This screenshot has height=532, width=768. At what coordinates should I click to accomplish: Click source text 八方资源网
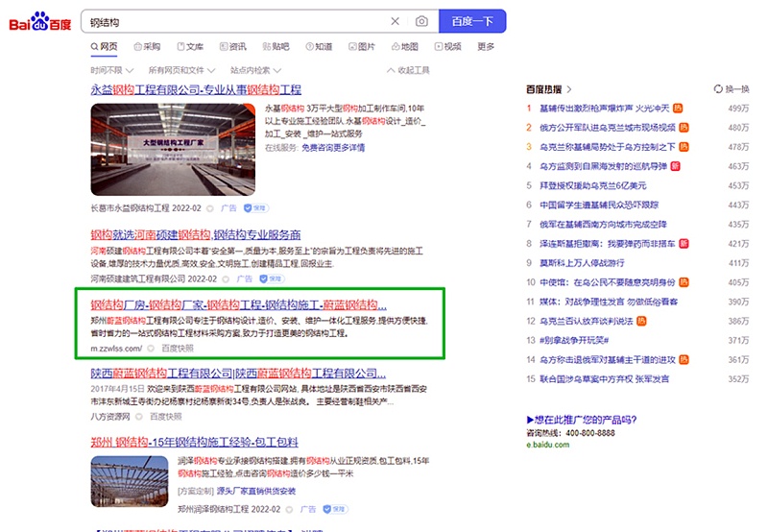(110, 417)
